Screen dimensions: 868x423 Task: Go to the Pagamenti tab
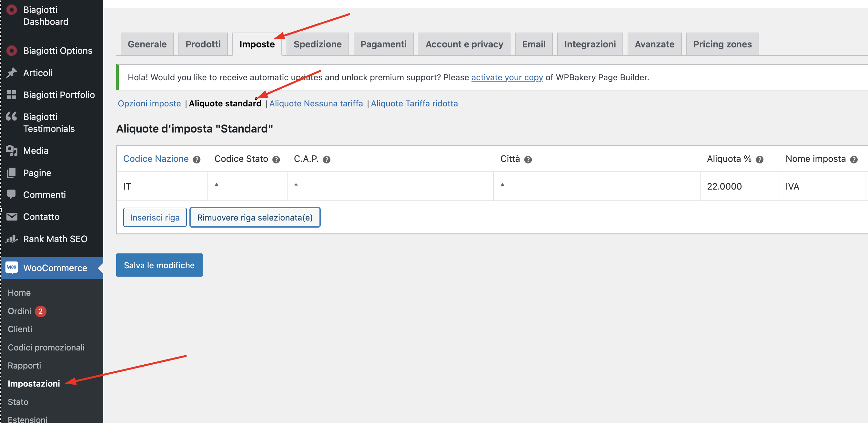[384, 44]
